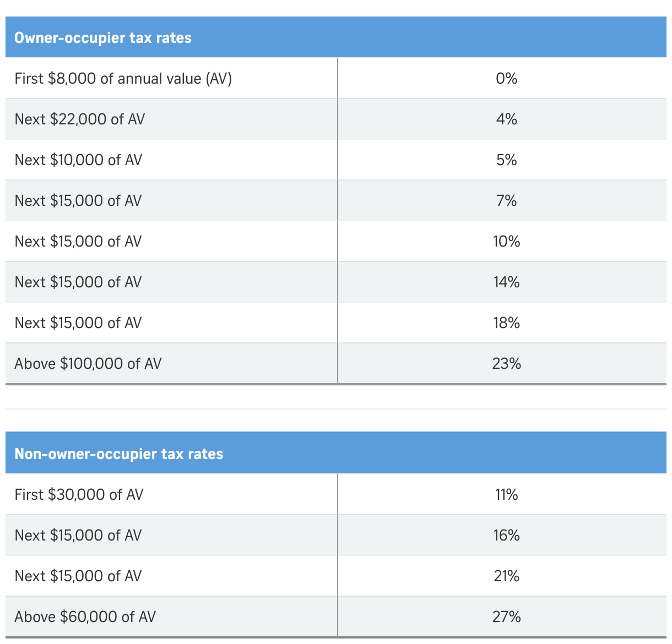Click the 18% rate value
Image resolution: width=672 pixels, height=644 pixels.
tap(506, 323)
